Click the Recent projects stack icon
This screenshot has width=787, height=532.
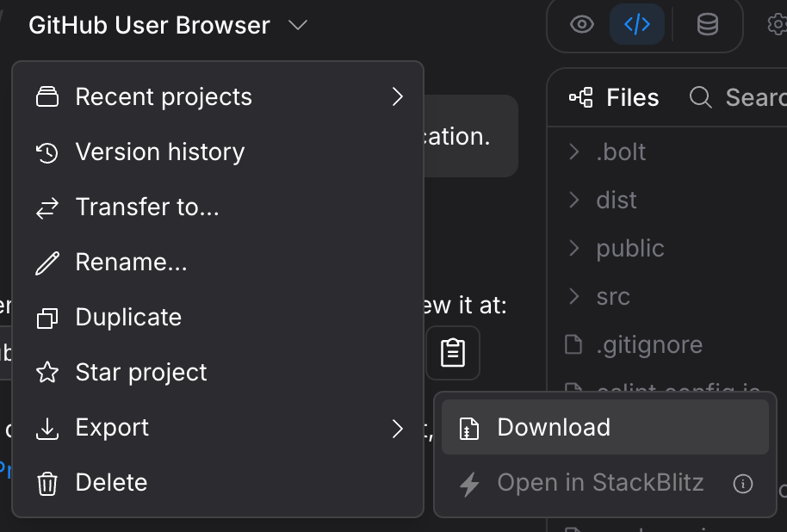pyautogui.click(x=47, y=97)
